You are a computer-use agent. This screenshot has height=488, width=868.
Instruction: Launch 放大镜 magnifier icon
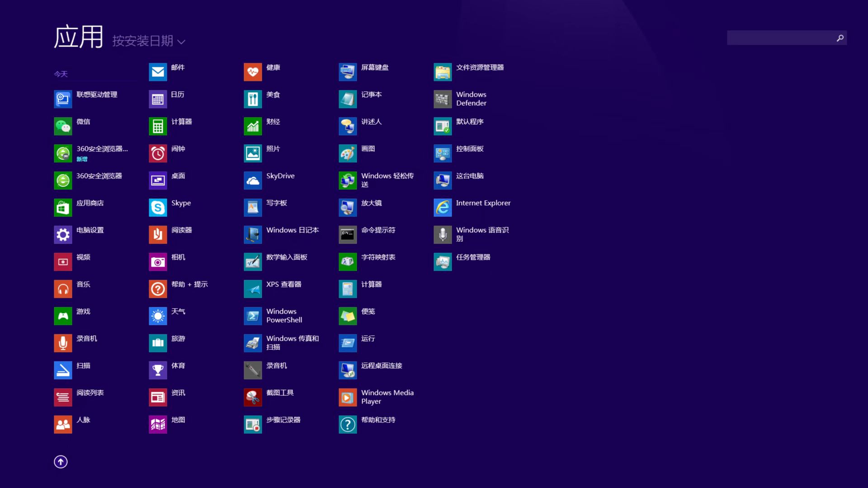coord(348,207)
